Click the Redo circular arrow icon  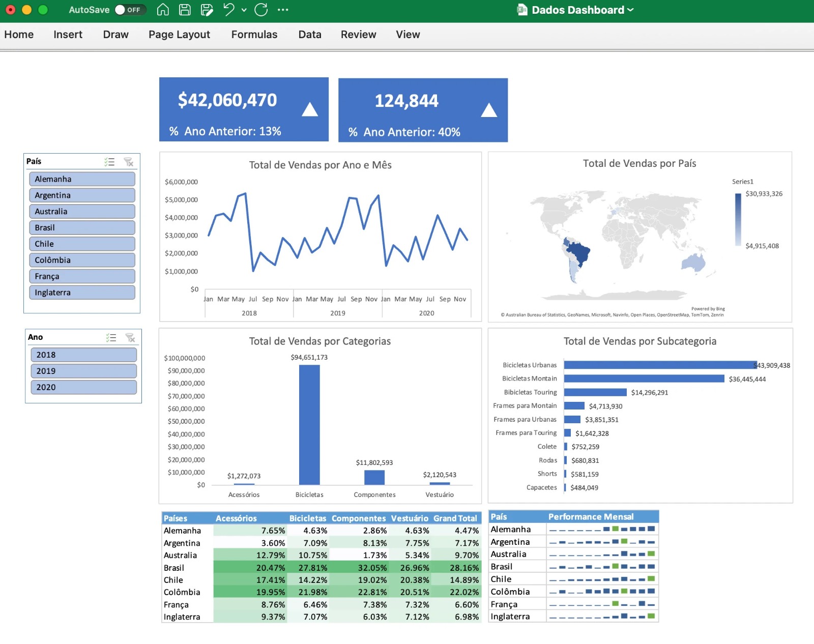coord(261,10)
